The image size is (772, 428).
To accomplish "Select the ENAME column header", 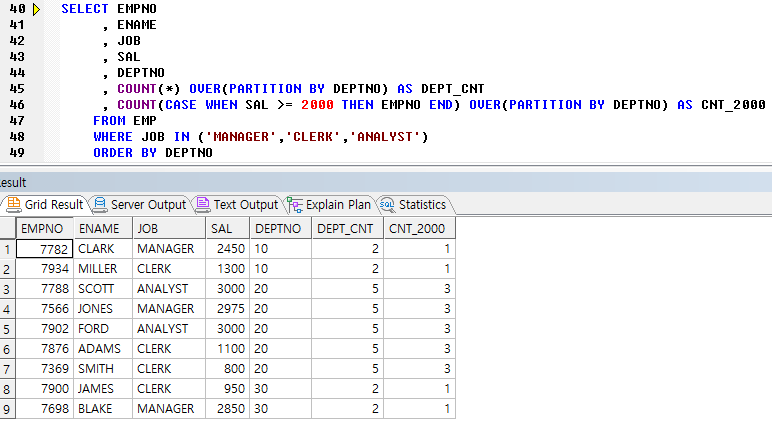I will point(103,229).
